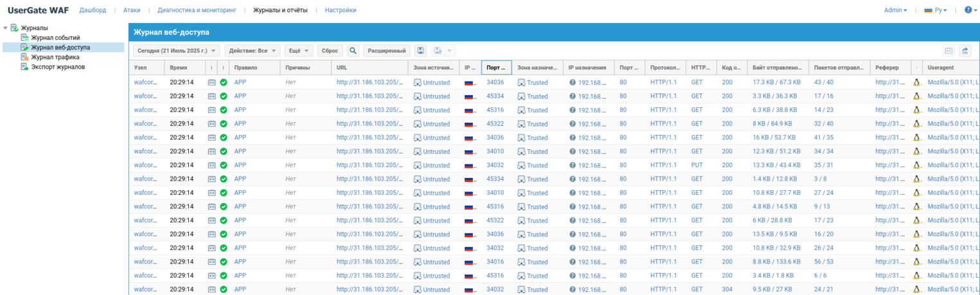This screenshot has height=295, width=980.
Task: Click the 'Расширенный' advanced search button
Action: click(387, 51)
